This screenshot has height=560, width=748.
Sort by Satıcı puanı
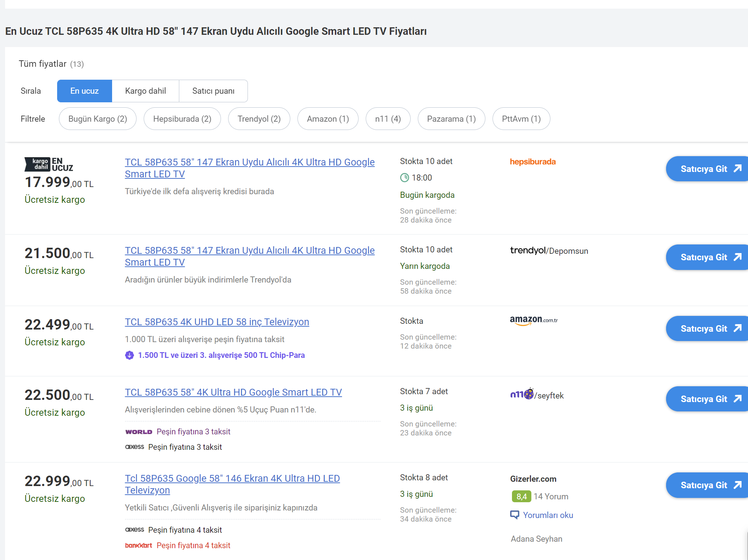[x=213, y=91]
